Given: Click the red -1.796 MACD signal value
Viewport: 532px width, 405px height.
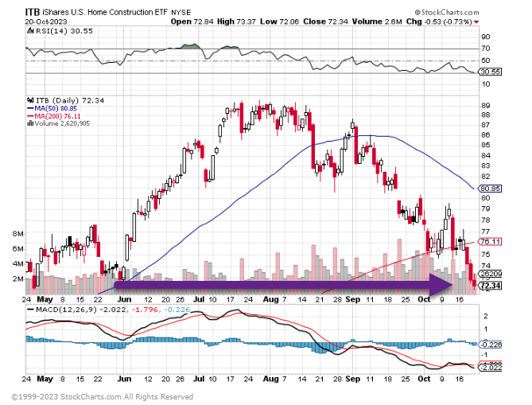Looking at the screenshot, I should pyautogui.click(x=145, y=310).
